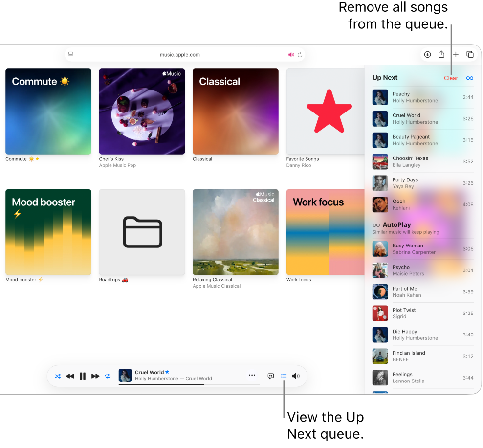The height and width of the screenshot is (448, 483).
Task: Click the Feelings album artwork
Action: tap(380, 378)
